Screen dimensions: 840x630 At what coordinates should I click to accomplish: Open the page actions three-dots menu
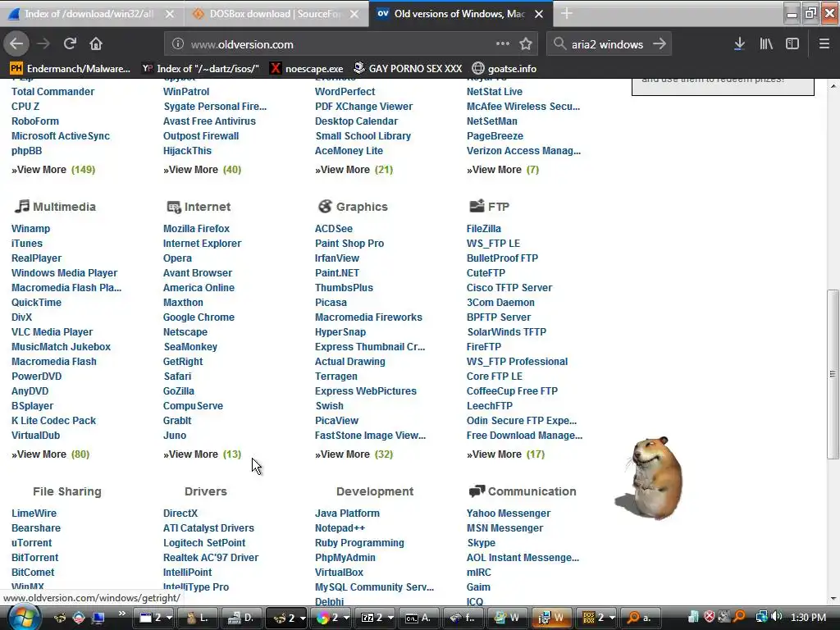503,43
